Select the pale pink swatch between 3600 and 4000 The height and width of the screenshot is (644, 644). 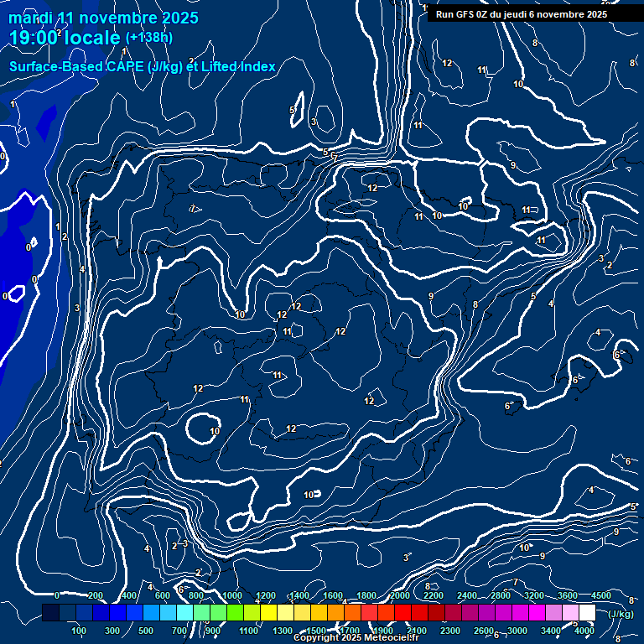(x=570, y=612)
